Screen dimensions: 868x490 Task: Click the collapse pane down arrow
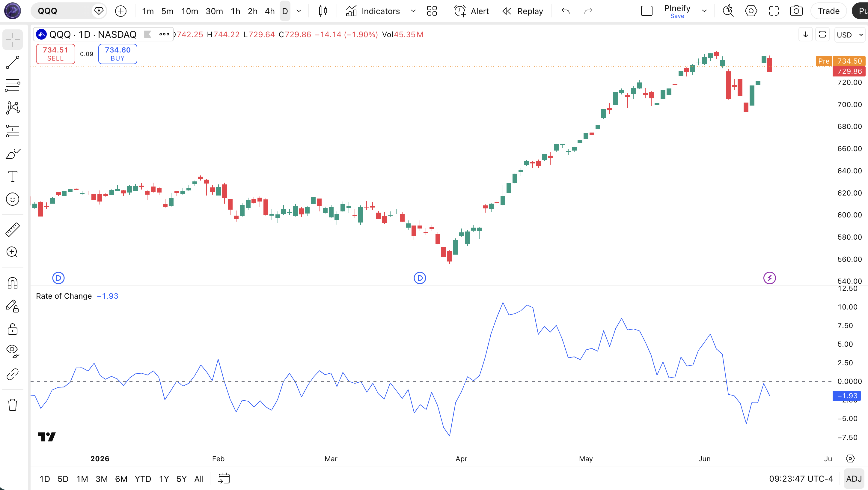pos(806,34)
